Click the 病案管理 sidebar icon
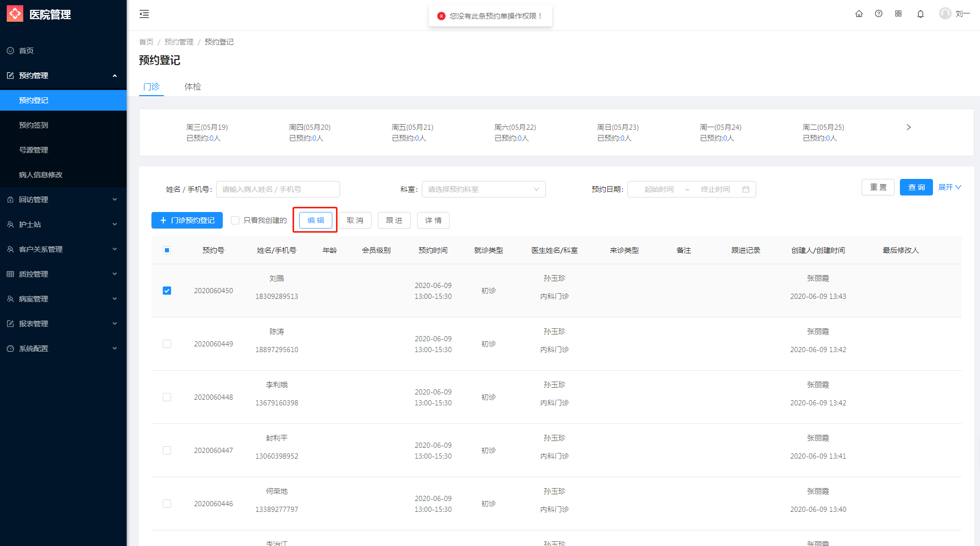Image resolution: width=980 pixels, height=546 pixels. click(x=10, y=299)
